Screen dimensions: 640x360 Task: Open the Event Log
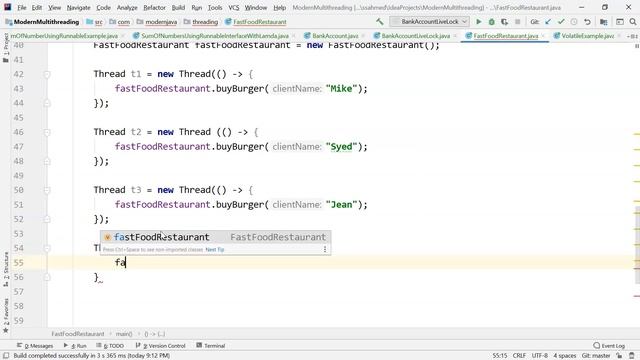coord(609,346)
